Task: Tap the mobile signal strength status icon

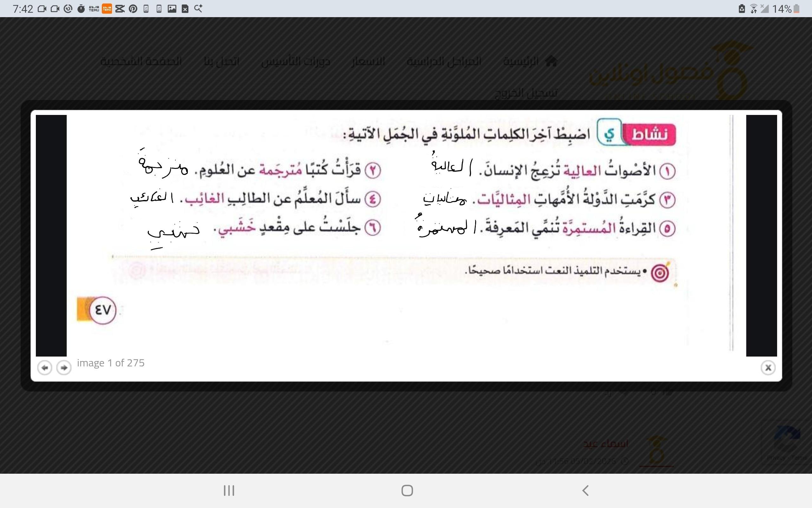Action: coord(764,9)
